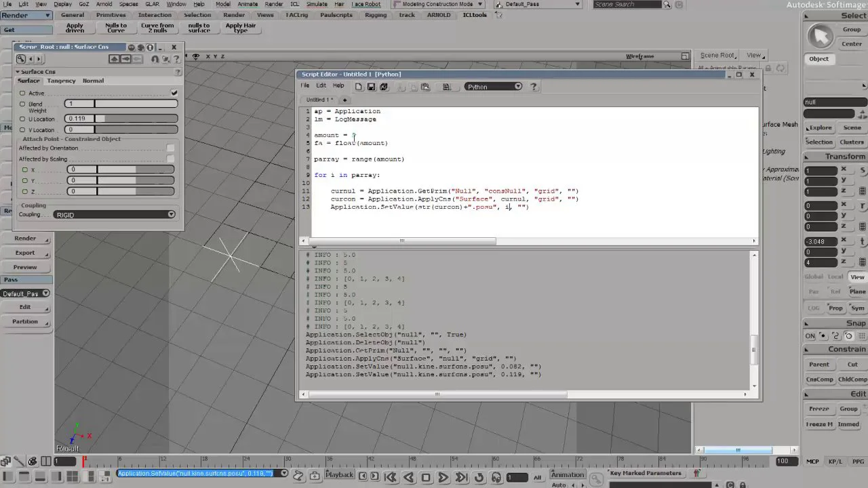The height and width of the screenshot is (488, 868).
Task: Click the magnifier icon in Surface Cns panel
Action: tap(20, 59)
